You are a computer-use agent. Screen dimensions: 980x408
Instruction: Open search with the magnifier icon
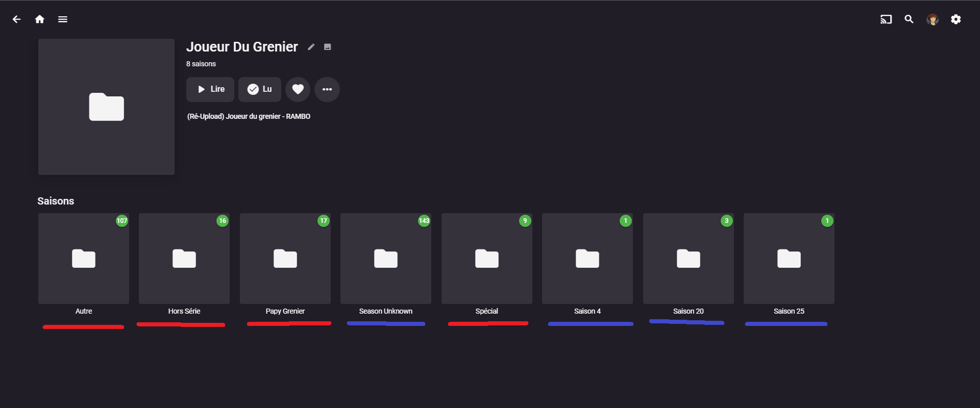[x=909, y=19]
